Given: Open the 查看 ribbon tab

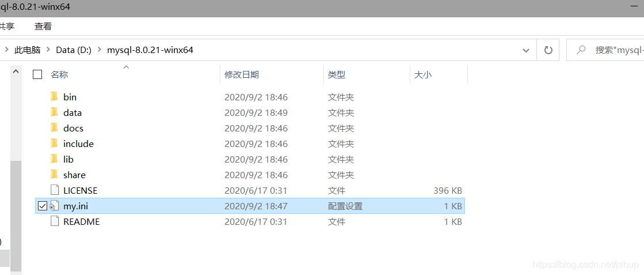Looking at the screenshot, I should tap(43, 26).
